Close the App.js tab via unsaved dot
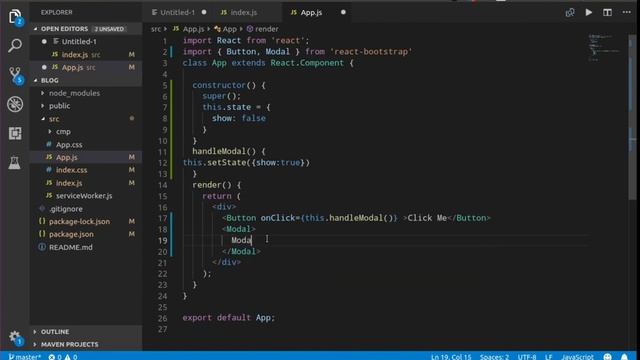 click(343, 12)
